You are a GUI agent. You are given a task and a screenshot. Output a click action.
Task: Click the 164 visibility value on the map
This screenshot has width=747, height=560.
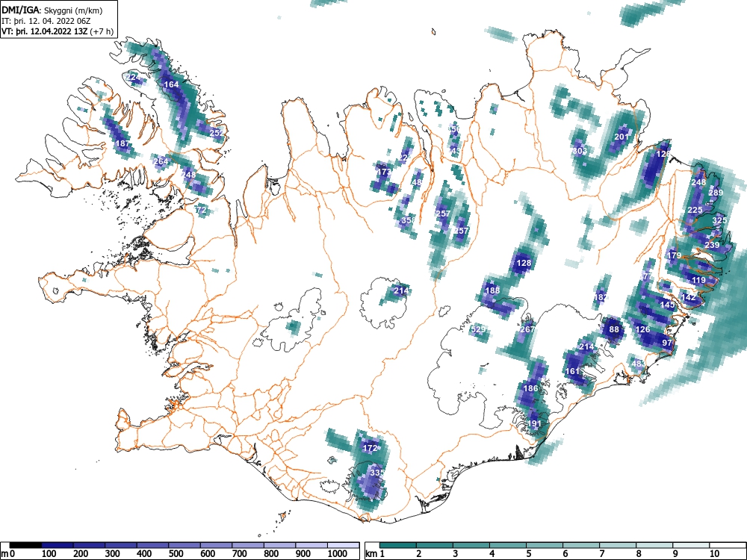pos(171,85)
